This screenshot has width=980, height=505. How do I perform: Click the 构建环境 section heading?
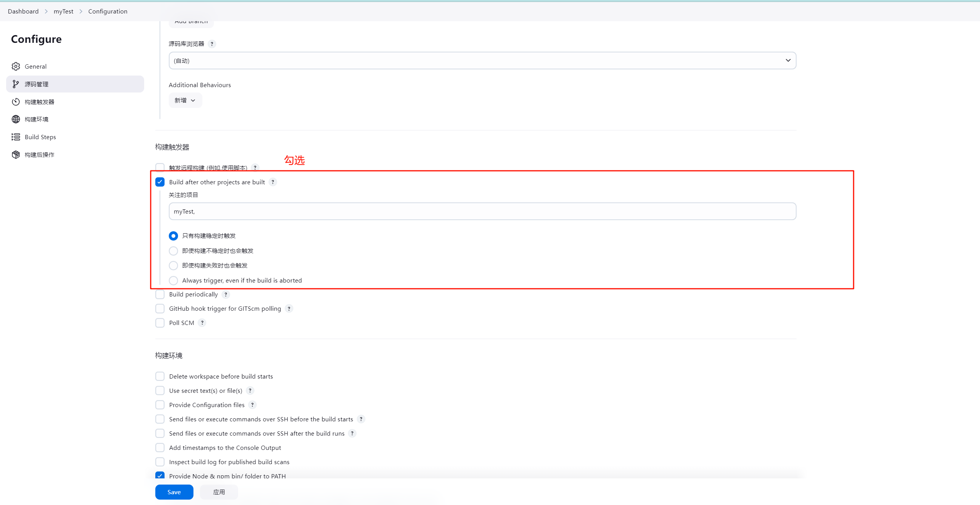click(x=169, y=355)
